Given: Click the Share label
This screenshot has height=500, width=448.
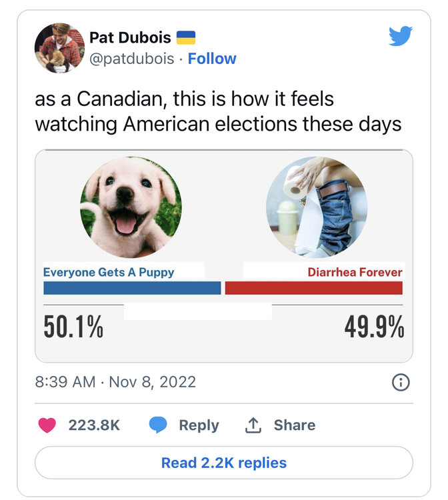Looking at the screenshot, I should (294, 425).
